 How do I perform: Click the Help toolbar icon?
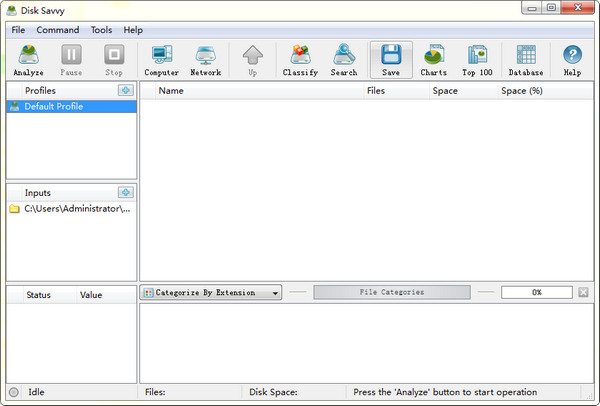[572, 60]
